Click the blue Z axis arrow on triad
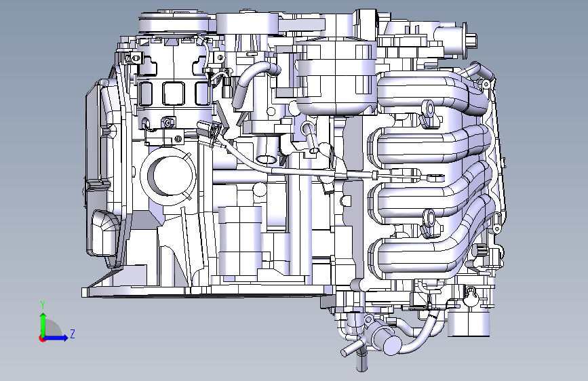 click(56, 338)
